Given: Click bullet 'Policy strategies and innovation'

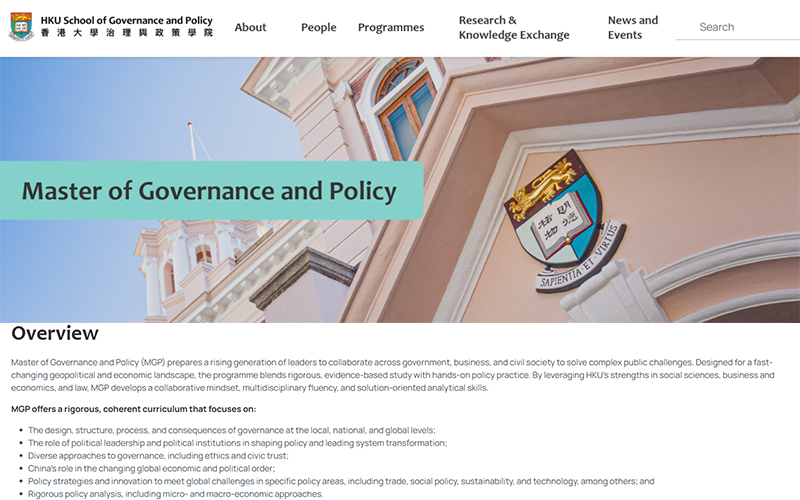Looking at the screenshot, I should 341,481.
